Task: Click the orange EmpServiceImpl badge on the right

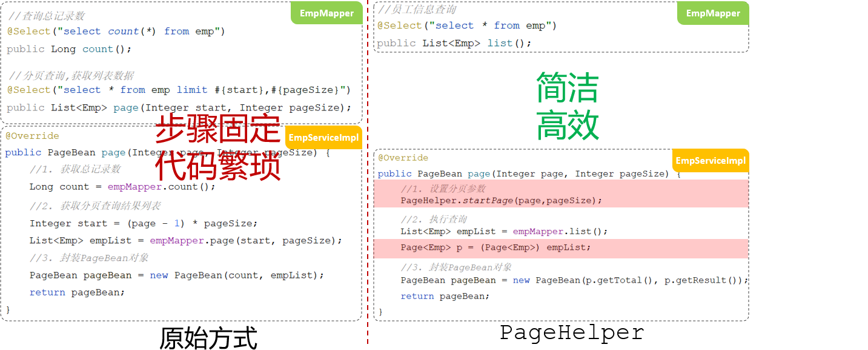Action: (x=710, y=161)
